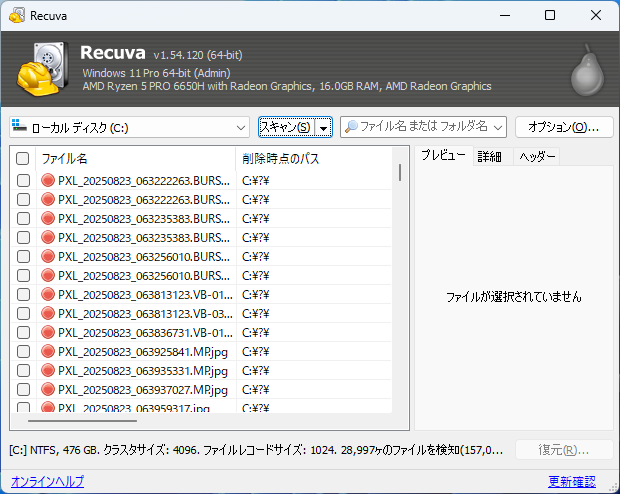620x494 pixels.
Task: Select file PXL_20250823_063813123.VB-01 row name
Action: [145, 295]
